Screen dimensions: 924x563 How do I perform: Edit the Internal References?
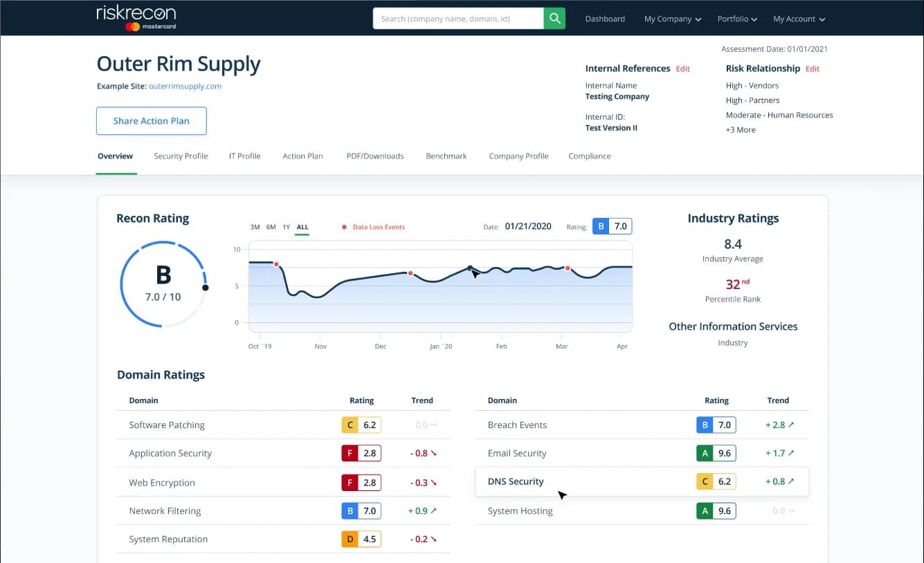pyautogui.click(x=683, y=69)
